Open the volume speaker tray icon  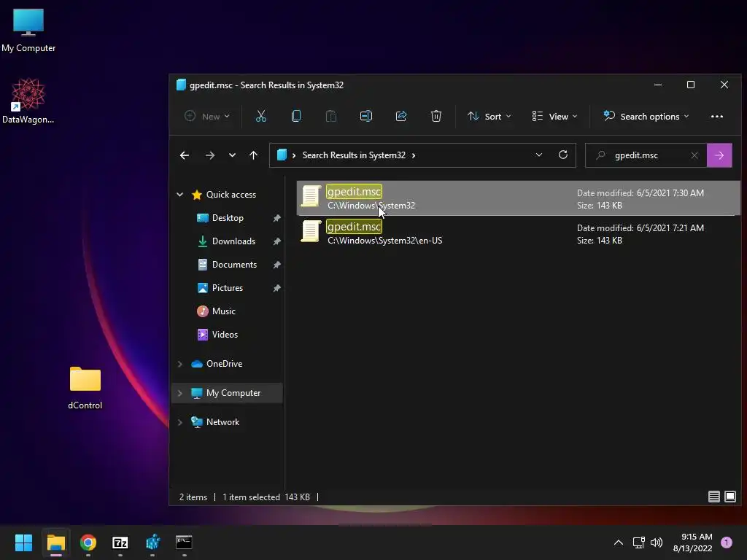(x=657, y=542)
